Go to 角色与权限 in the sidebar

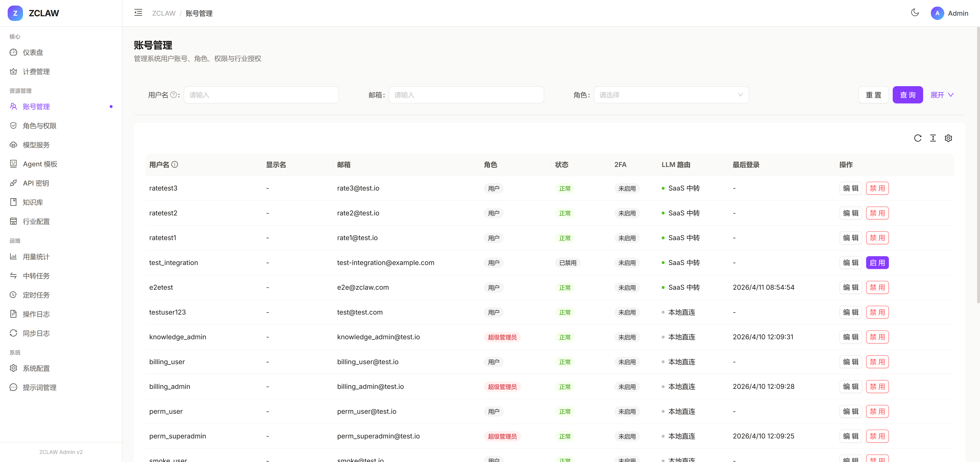click(x=39, y=126)
